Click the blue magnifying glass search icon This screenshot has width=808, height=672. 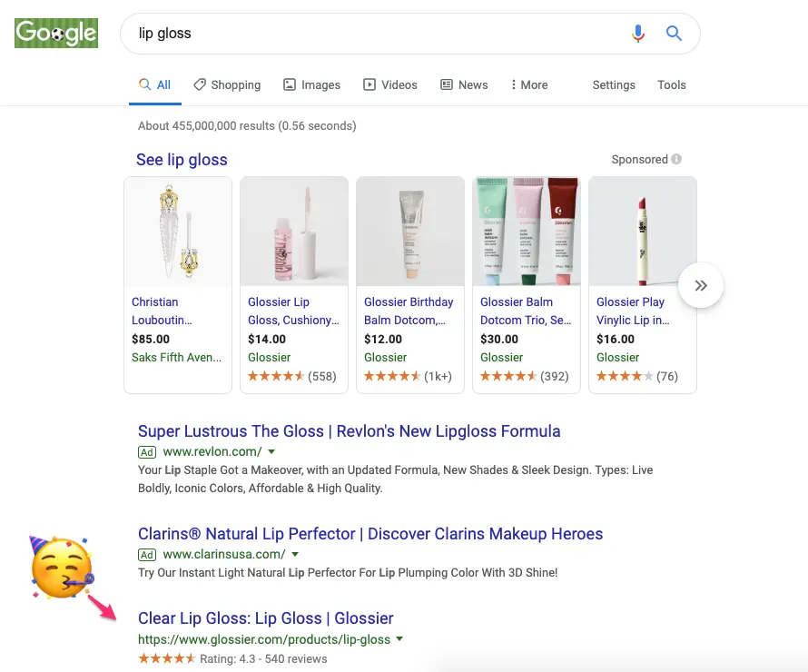coord(674,33)
